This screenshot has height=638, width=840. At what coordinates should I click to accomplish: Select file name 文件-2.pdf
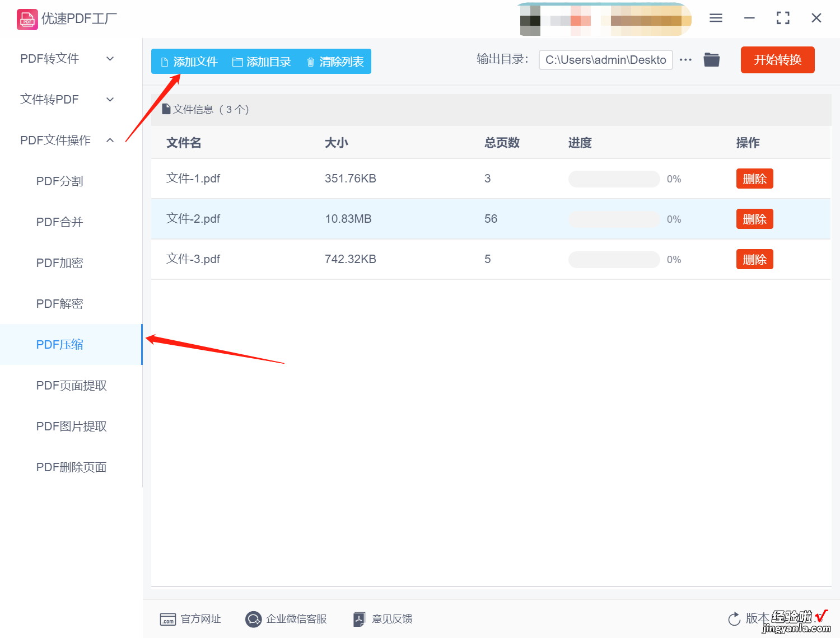(193, 219)
